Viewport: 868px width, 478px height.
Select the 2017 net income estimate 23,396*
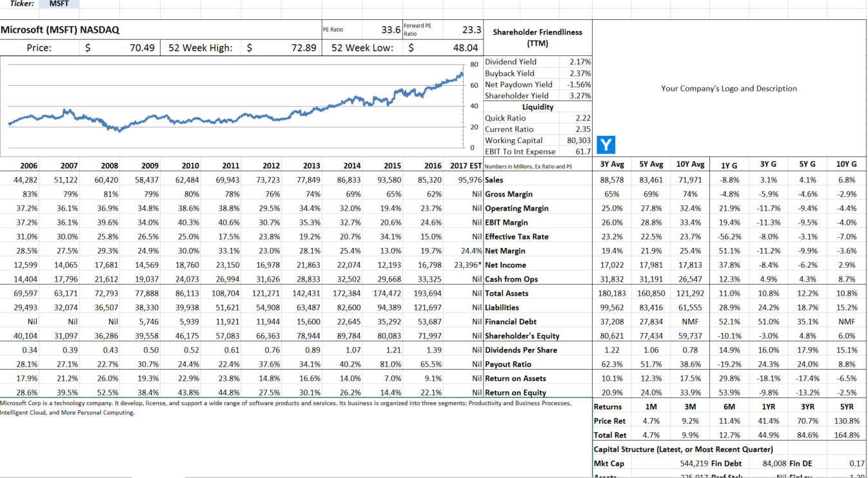coord(468,265)
